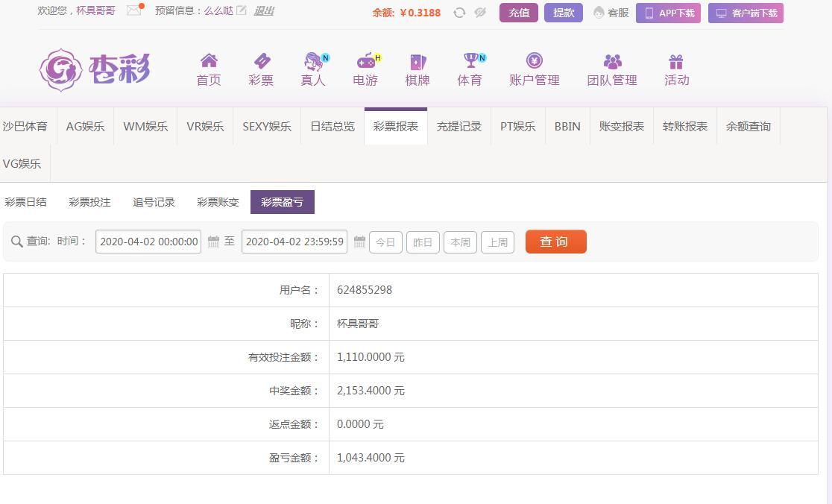Viewport: 832px width, 504px height.
Task: Select the 彩票报表 tab
Action: (x=396, y=126)
